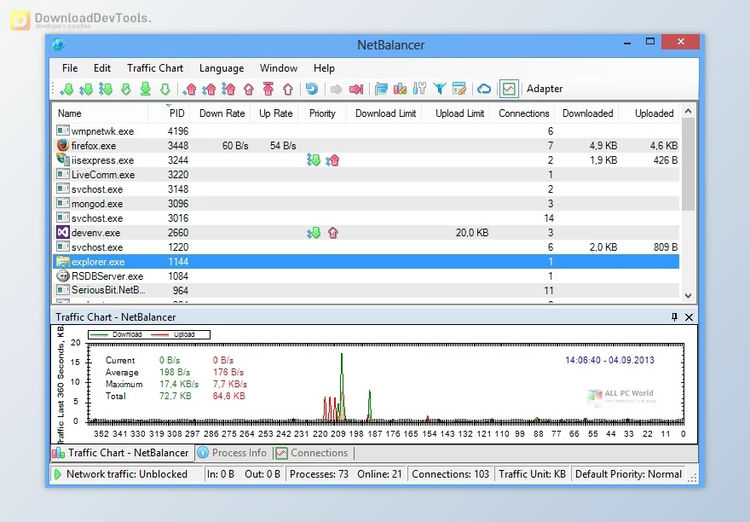Sort by the Down Rate column header
This screenshot has height=522, width=750.
click(220, 113)
